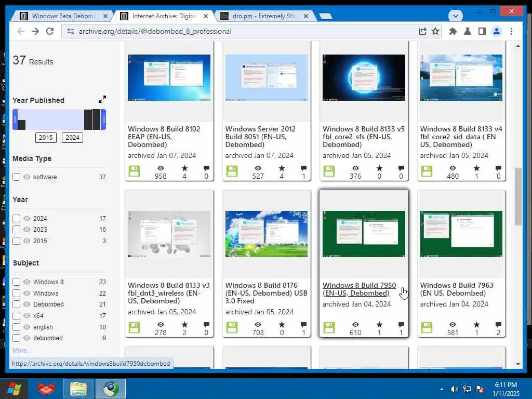Click the reviews bubble on Server 2012 card
This screenshot has width=532, height=399.
pos(303,168)
